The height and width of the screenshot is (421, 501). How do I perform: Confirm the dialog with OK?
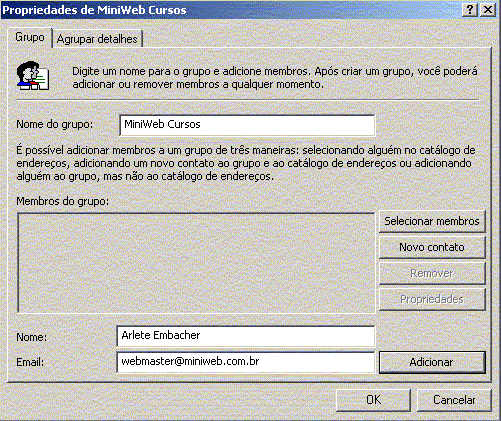(373, 400)
